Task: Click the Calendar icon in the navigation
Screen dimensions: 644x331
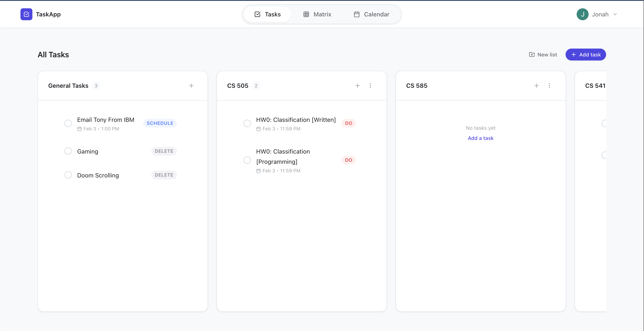Action: pos(357,14)
